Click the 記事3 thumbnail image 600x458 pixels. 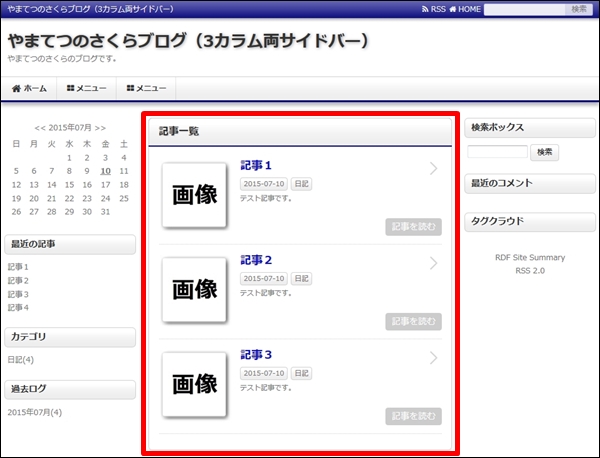(194, 384)
